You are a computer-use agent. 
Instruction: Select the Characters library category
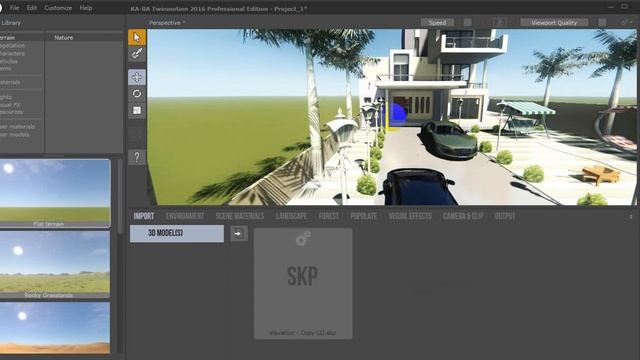point(12,53)
